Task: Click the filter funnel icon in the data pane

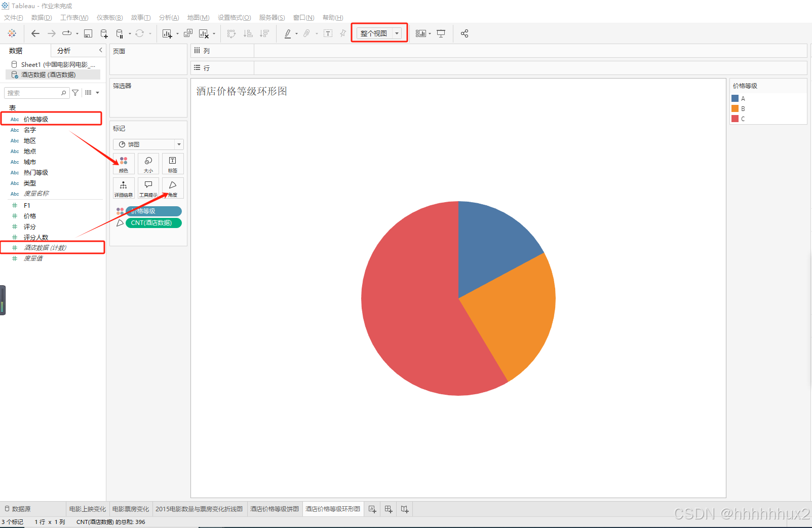Action: pos(75,93)
